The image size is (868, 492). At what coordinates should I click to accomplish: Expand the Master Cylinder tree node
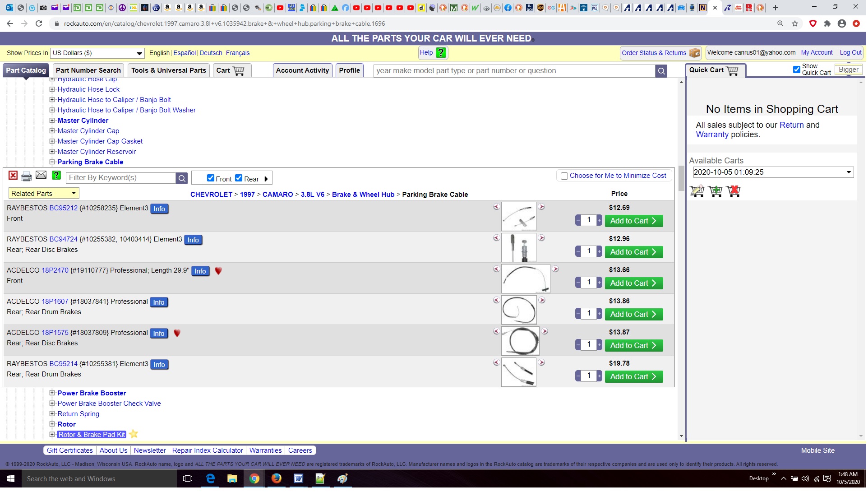point(52,121)
